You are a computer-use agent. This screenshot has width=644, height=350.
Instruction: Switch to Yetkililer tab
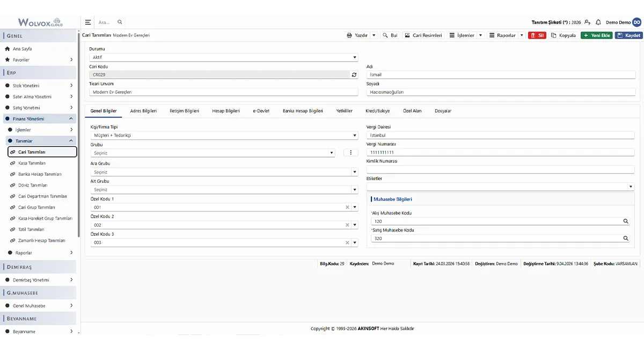(x=344, y=111)
